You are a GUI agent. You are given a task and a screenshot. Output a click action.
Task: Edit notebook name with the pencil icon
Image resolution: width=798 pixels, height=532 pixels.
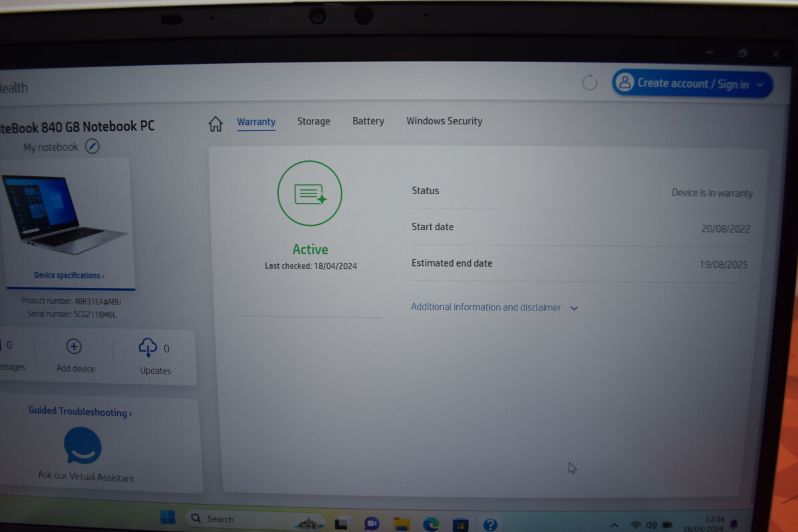coord(92,146)
